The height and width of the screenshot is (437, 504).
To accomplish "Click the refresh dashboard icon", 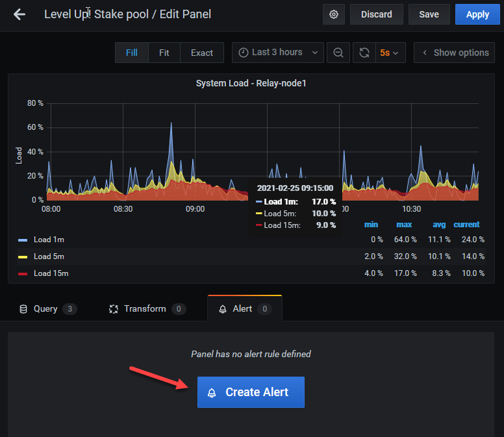I will [x=364, y=53].
